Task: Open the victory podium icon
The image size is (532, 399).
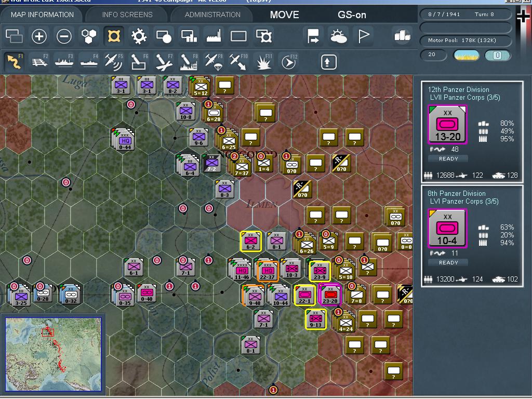Action: [x=403, y=35]
